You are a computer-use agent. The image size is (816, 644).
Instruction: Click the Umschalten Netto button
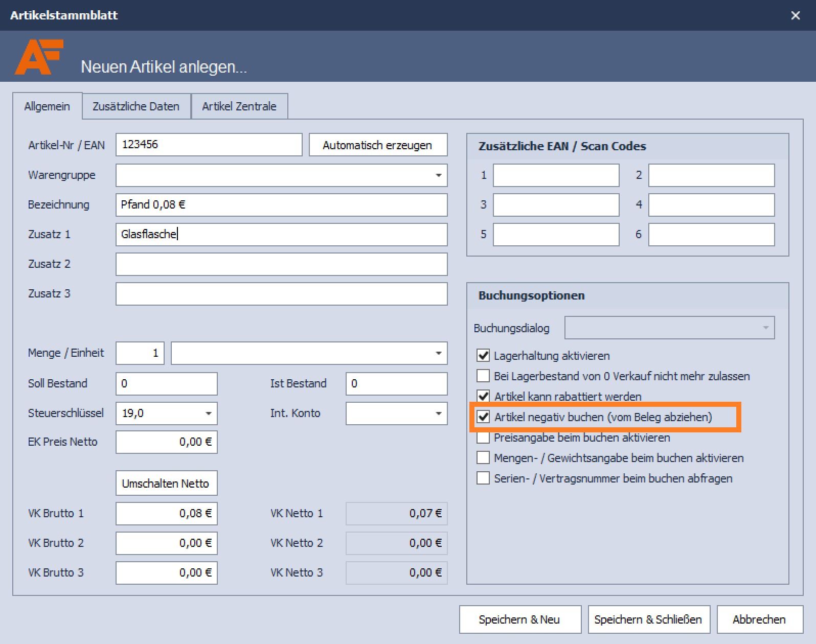167,483
